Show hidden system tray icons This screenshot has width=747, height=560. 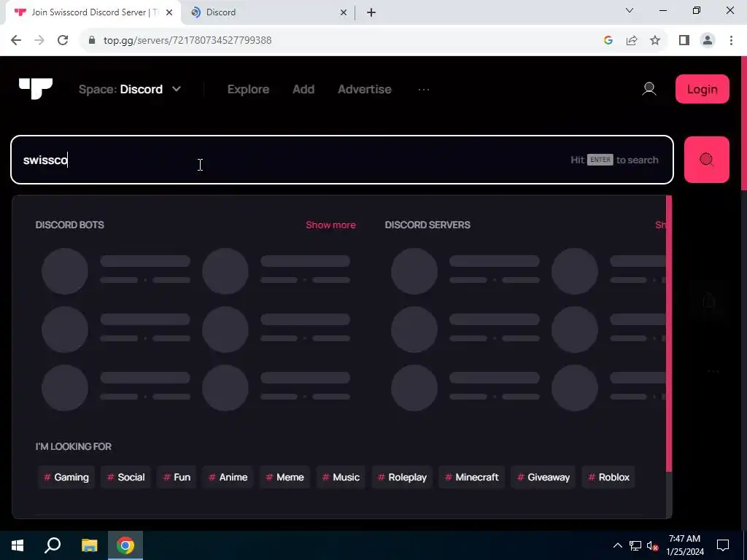[x=617, y=545]
